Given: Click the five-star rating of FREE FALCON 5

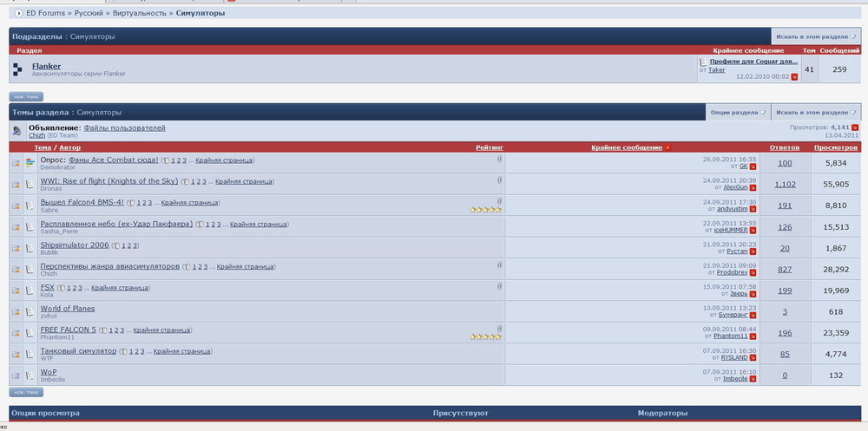Looking at the screenshot, I should click(485, 337).
